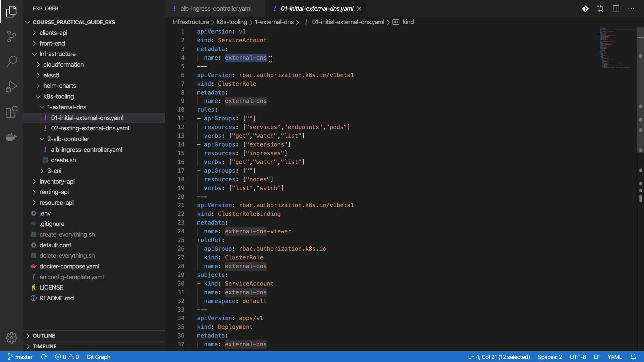Click the YAML language mode in the status bar
644x362 pixels.
click(x=614, y=357)
